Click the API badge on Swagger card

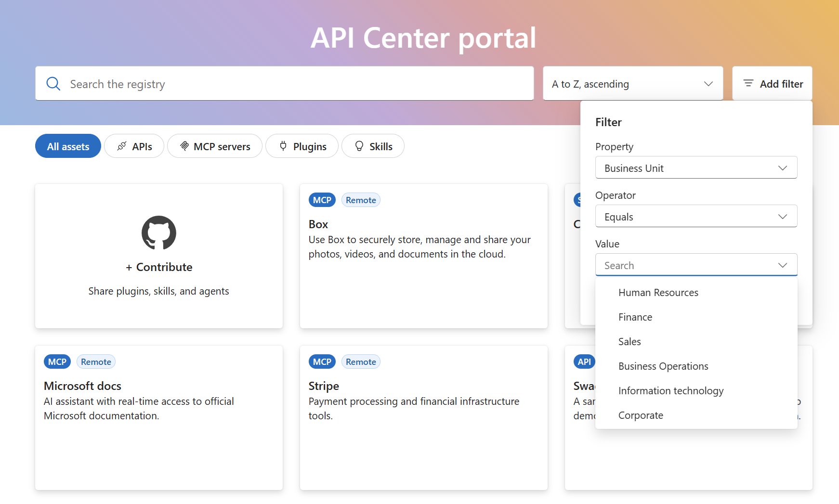584,362
